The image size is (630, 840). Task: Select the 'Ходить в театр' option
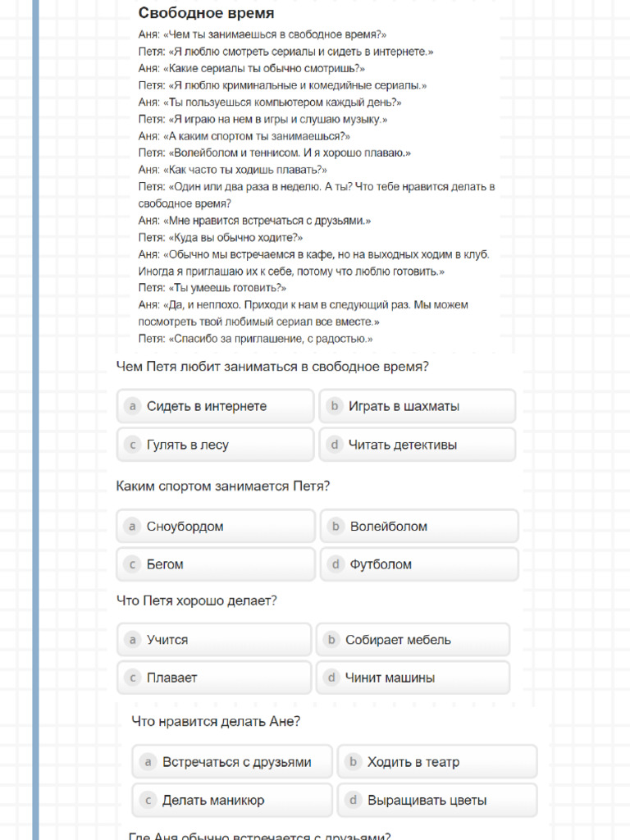[x=436, y=762]
